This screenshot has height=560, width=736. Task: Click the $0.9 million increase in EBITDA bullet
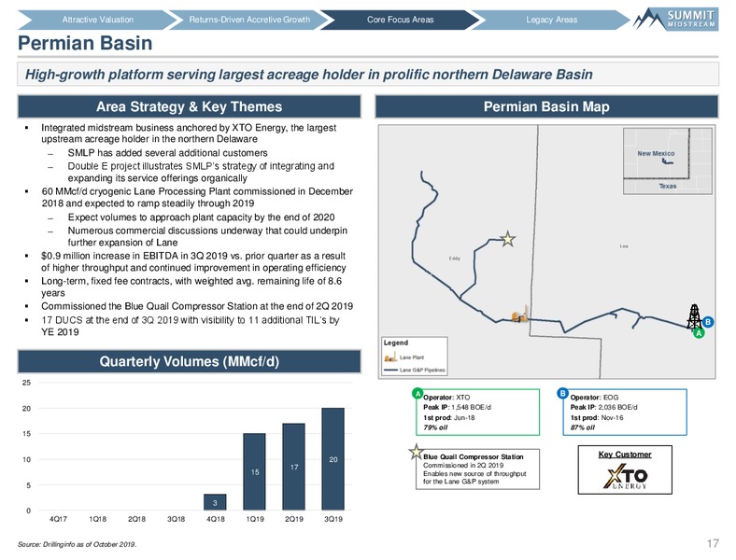[x=193, y=261]
